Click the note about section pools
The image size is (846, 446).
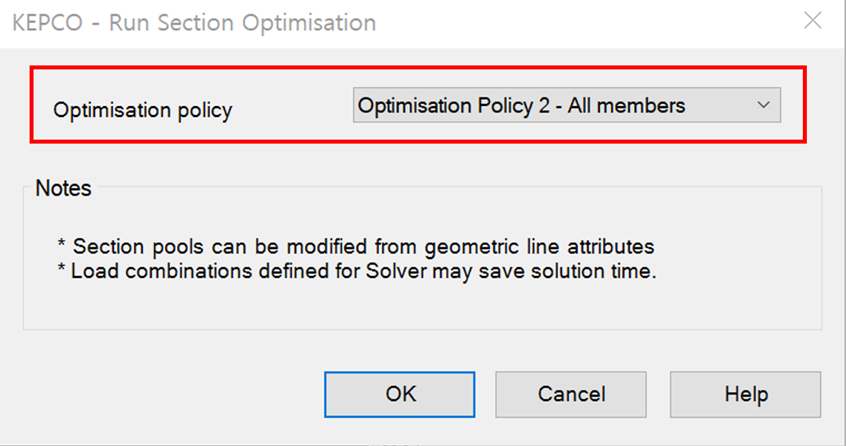362,246
